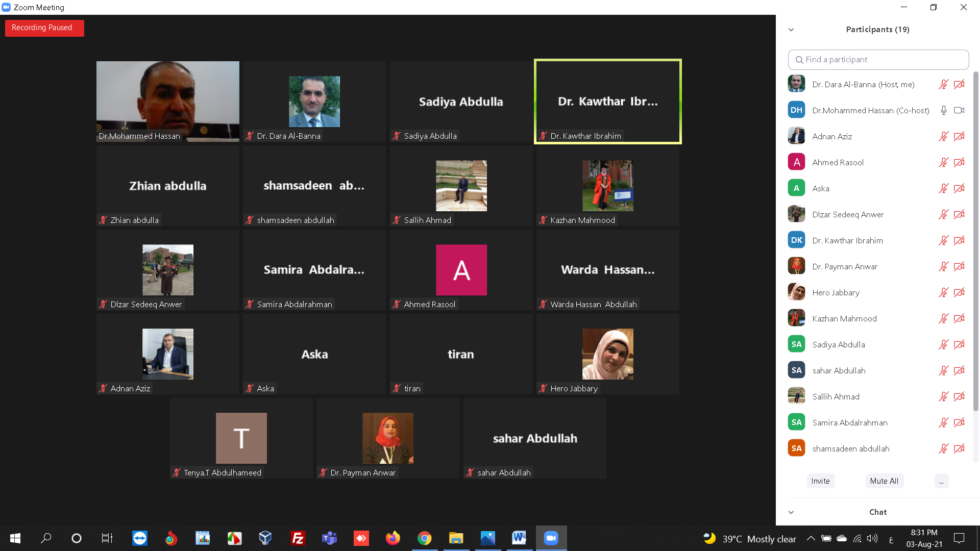Select Dr.Mohammed Hassan video tile

click(168, 102)
